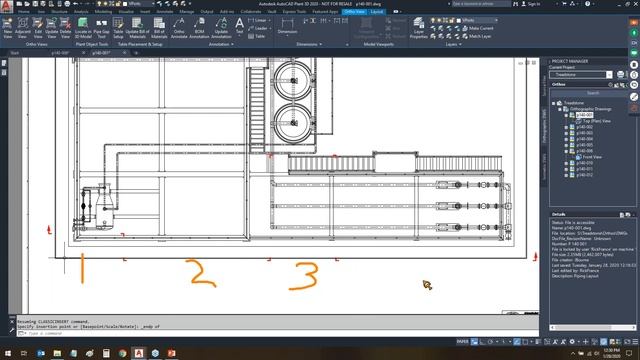640x360 pixels.
Task: Click the command line input
Action: click(x=278, y=333)
